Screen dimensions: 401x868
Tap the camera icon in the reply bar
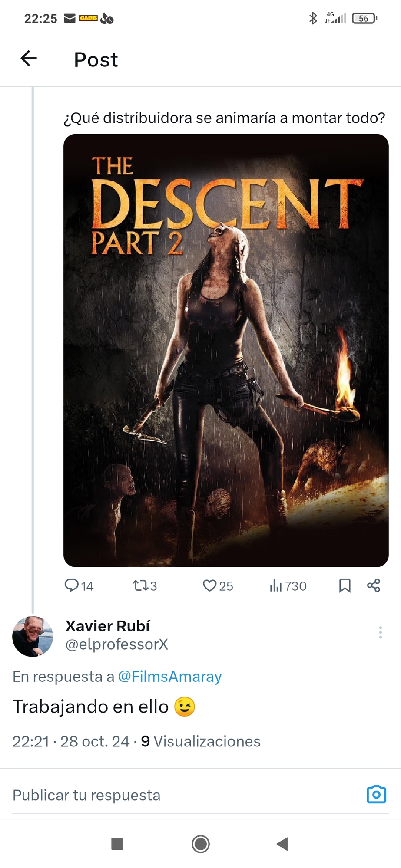click(376, 795)
